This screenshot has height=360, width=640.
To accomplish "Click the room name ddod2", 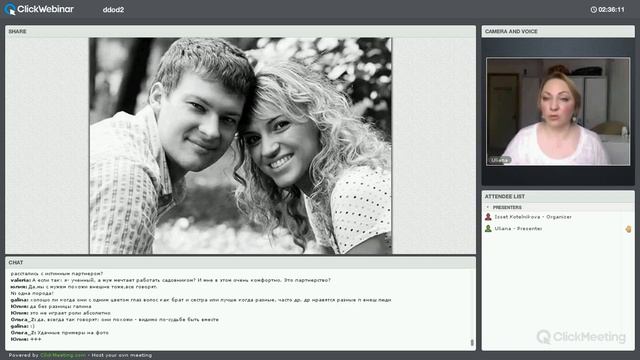I will tap(113, 10).
